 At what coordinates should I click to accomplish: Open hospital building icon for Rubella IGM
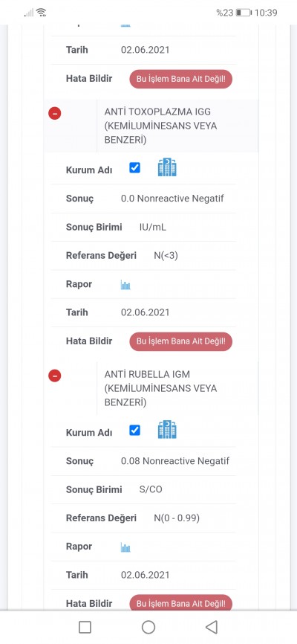pos(167,430)
